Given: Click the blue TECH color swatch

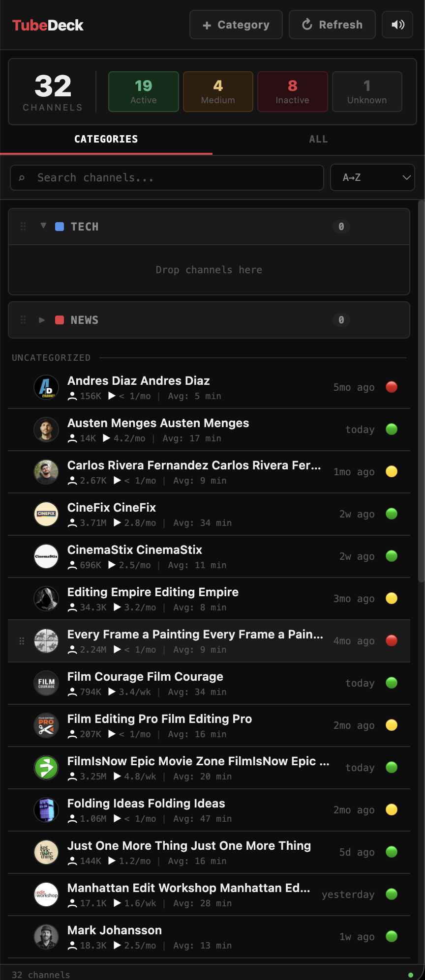Looking at the screenshot, I should 60,227.
